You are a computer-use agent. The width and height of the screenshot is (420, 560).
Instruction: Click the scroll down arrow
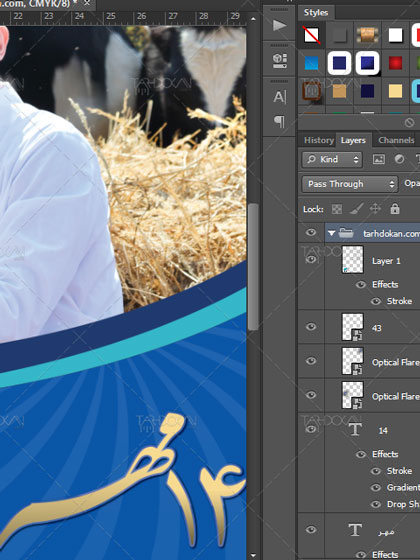(x=253, y=555)
